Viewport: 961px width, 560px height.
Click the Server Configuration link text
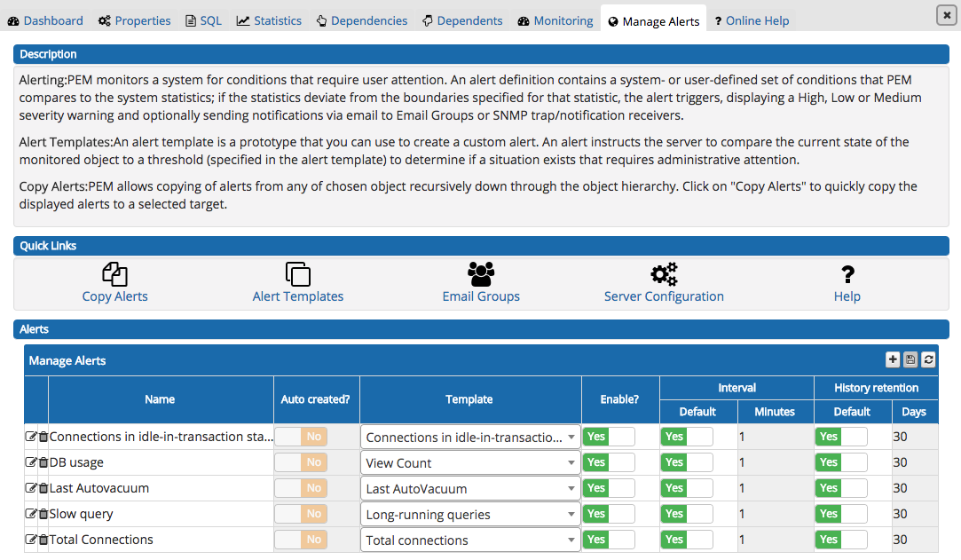click(x=664, y=296)
